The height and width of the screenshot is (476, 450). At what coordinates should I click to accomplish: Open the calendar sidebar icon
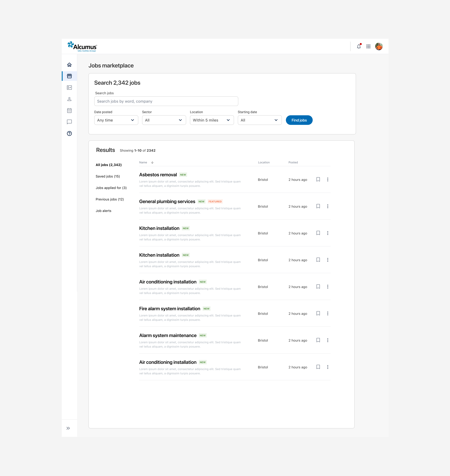pyautogui.click(x=69, y=111)
